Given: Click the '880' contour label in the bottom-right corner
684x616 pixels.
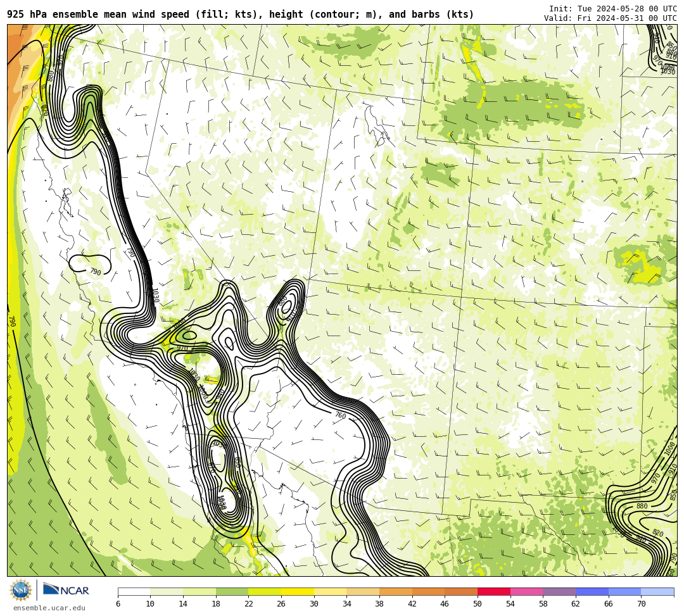Looking at the screenshot, I should coord(642,506).
